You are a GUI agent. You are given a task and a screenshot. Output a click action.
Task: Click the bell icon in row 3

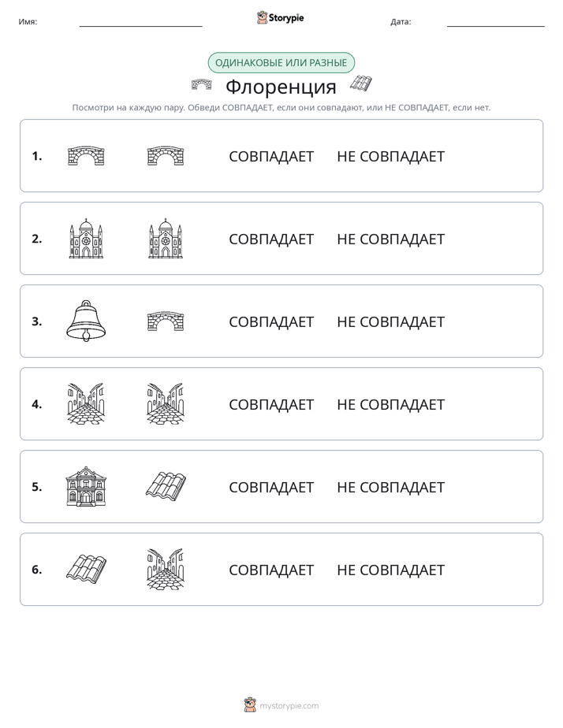(86, 321)
